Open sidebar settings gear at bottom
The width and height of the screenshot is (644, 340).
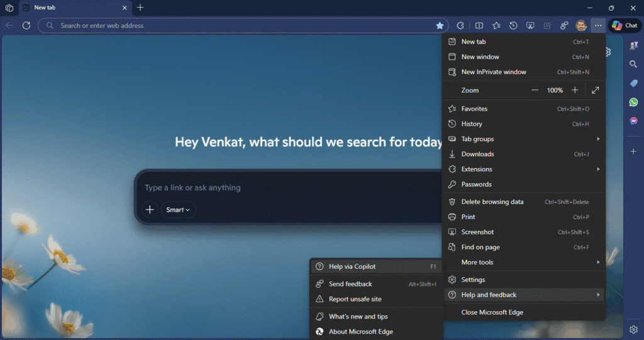coord(633,329)
